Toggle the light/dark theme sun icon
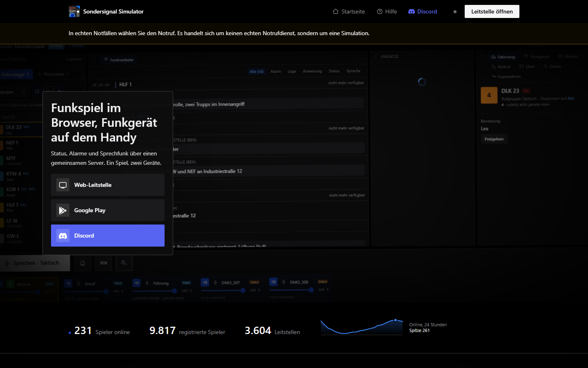This screenshot has width=588, height=368. coord(455,11)
